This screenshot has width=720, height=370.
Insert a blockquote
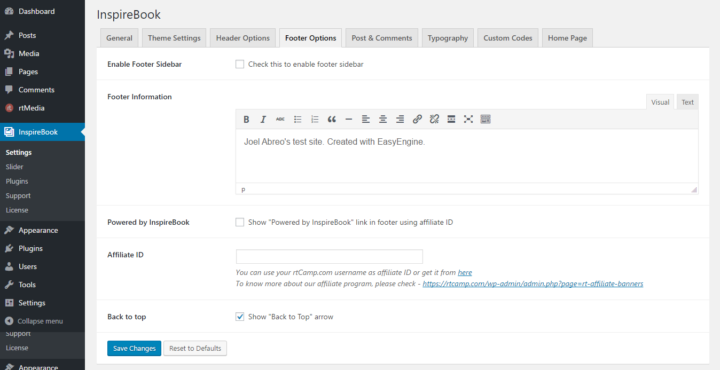332,119
